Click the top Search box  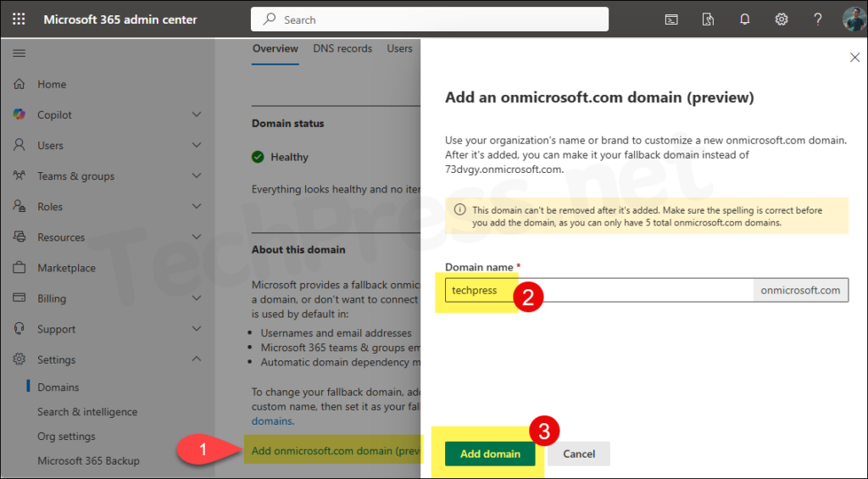pos(430,19)
